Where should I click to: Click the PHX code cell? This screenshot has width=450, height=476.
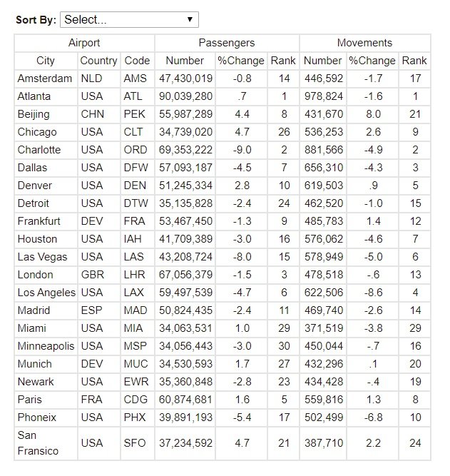[135, 417]
